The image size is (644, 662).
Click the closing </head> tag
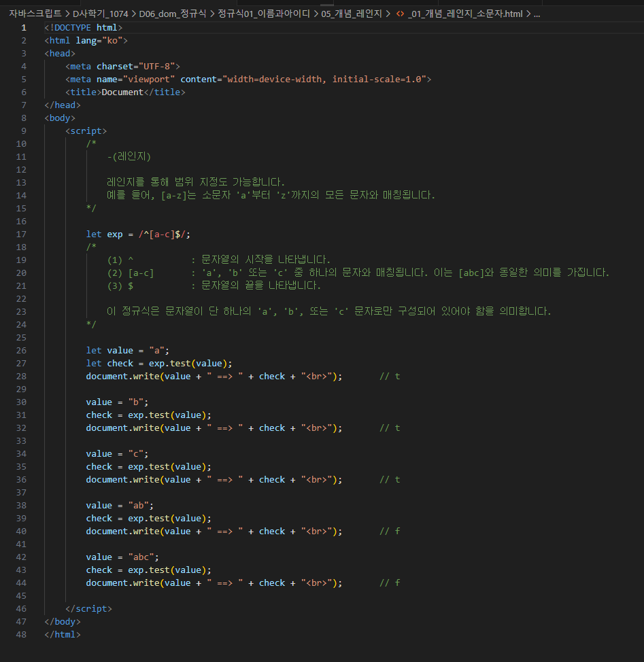point(63,105)
